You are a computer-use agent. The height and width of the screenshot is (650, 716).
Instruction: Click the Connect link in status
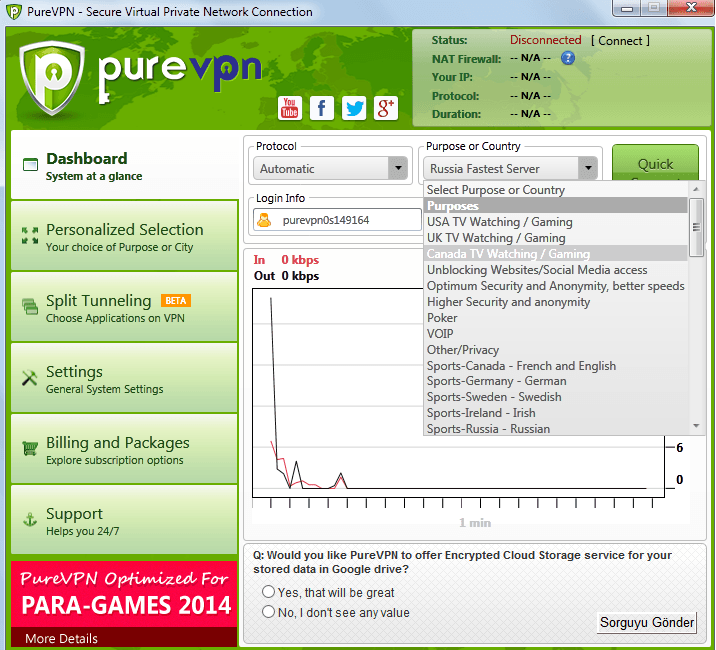[620, 41]
